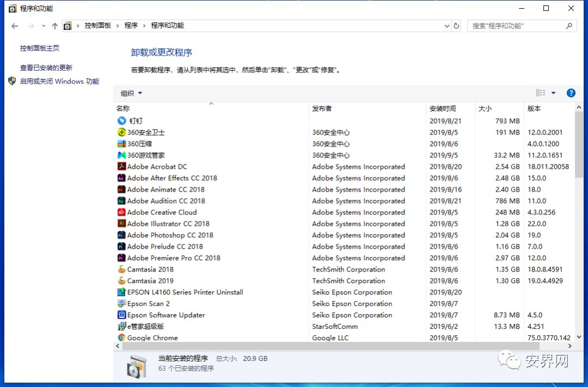The image size is (588, 387).
Task: Click the 360安全卫士 icon
Action: (x=121, y=132)
